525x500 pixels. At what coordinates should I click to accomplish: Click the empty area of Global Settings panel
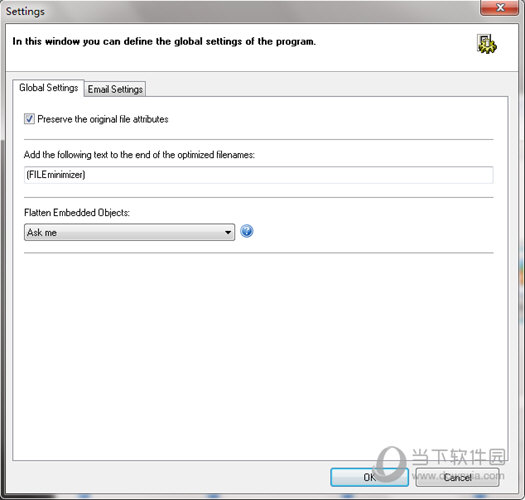pos(260,352)
